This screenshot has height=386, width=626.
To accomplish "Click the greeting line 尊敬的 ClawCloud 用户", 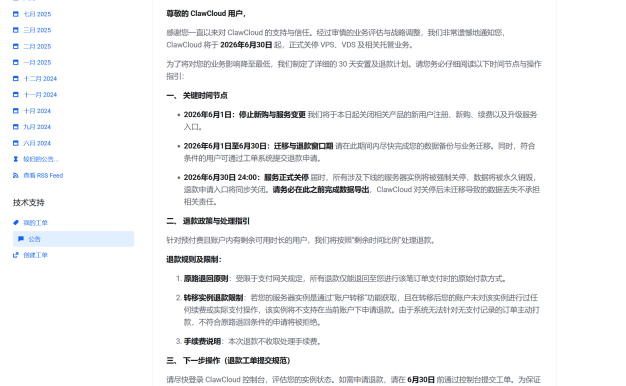I will 206,14.
